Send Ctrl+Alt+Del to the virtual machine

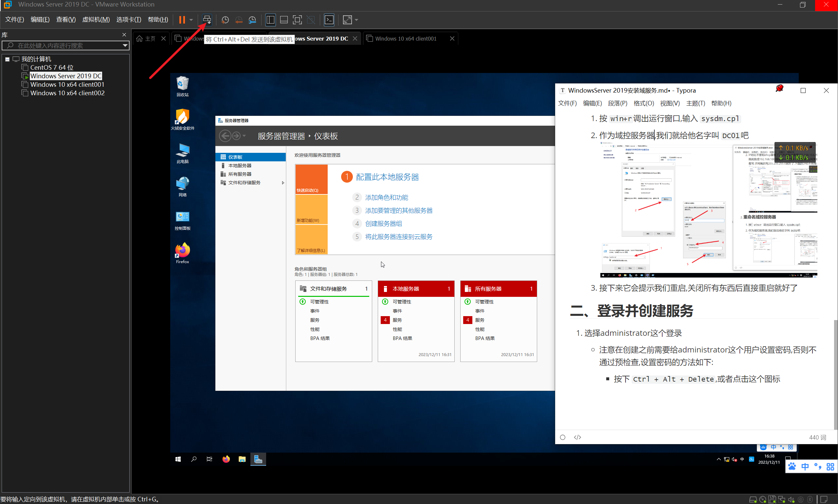click(x=207, y=20)
